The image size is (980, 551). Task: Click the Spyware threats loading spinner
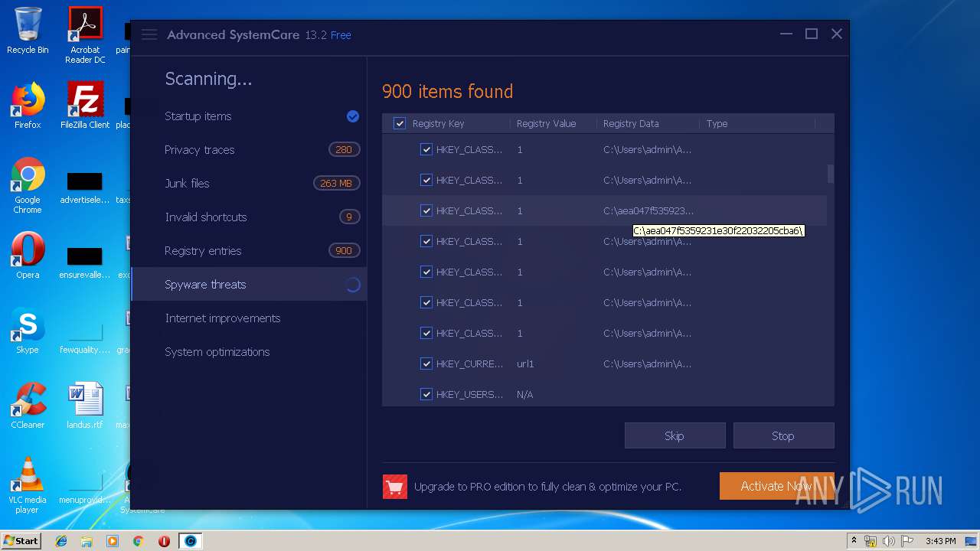coord(353,285)
